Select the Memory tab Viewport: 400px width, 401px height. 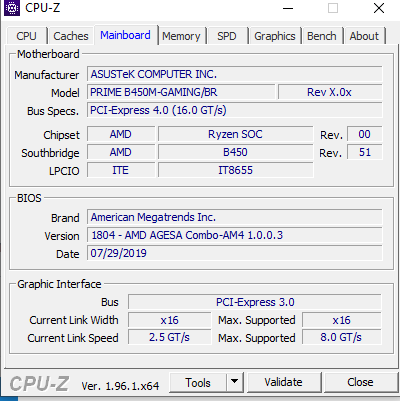pyautogui.click(x=181, y=36)
